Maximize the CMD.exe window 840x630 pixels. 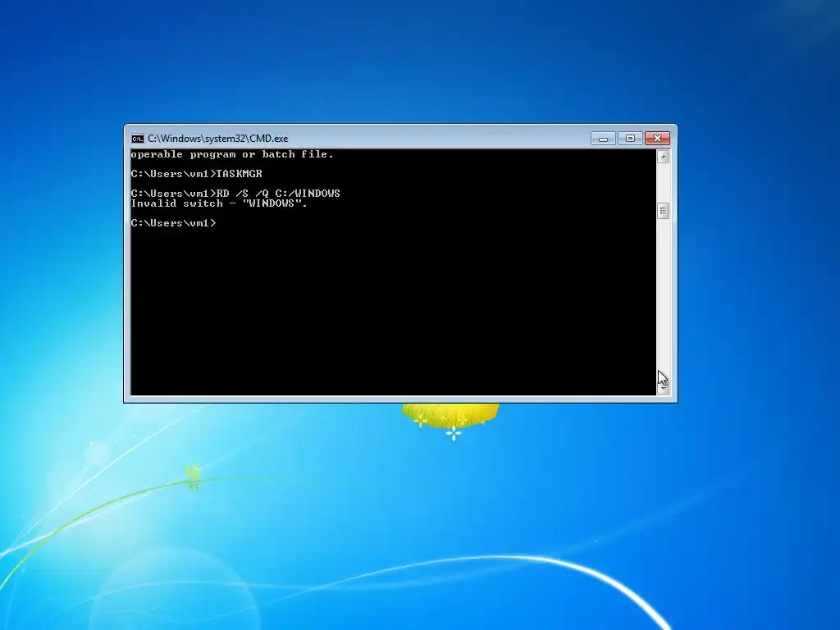tap(630, 139)
